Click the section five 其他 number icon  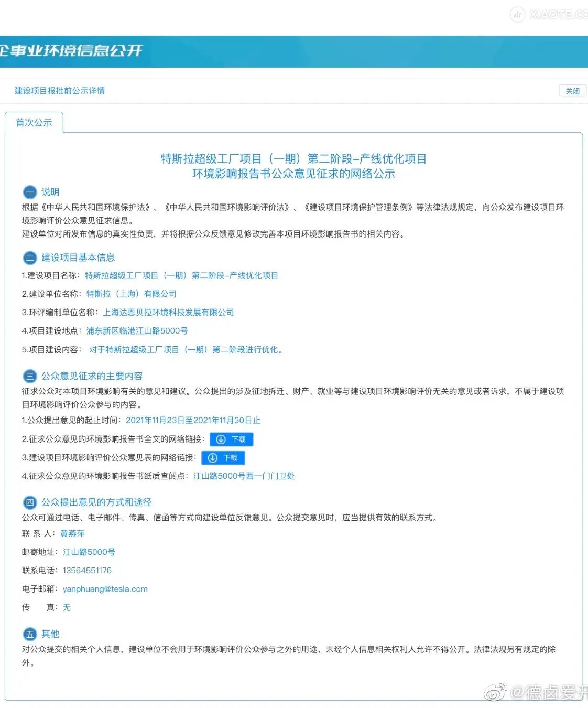click(x=30, y=634)
